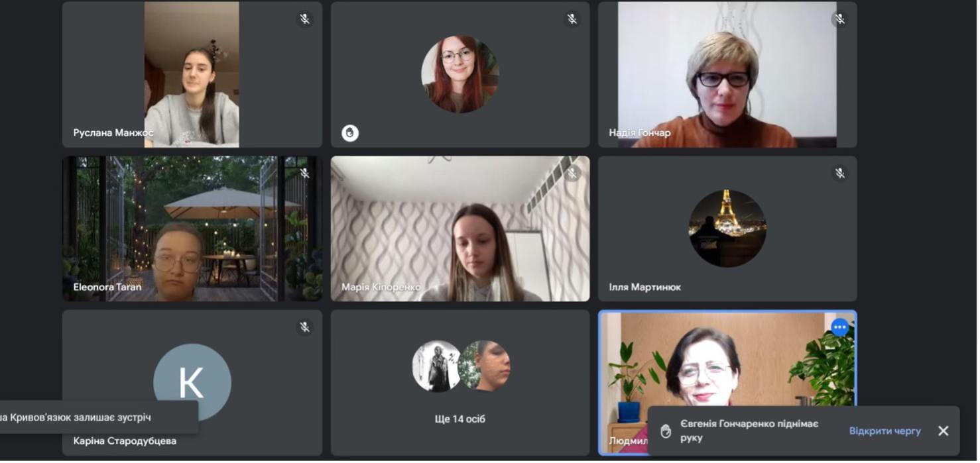Select Марія Кіпоренко video tile
The image size is (980, 463).
click(460, 229)
